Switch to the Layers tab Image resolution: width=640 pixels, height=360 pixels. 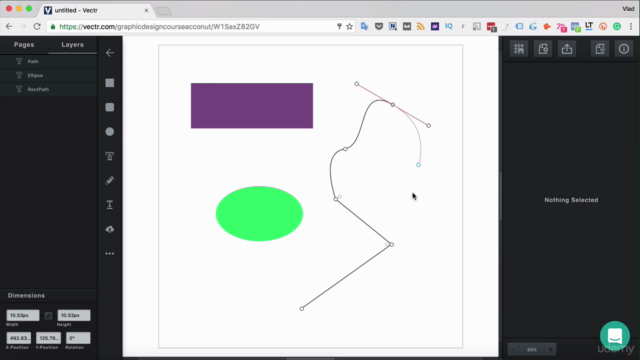[x=73, y=45]
